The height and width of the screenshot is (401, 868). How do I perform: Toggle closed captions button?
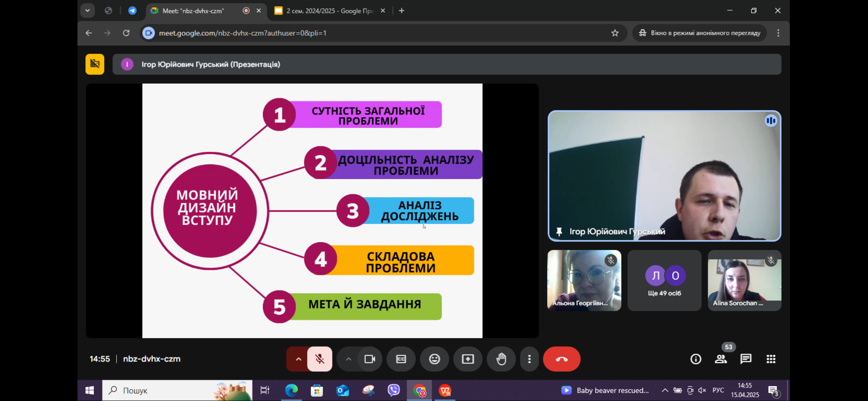tap(401, 359)
